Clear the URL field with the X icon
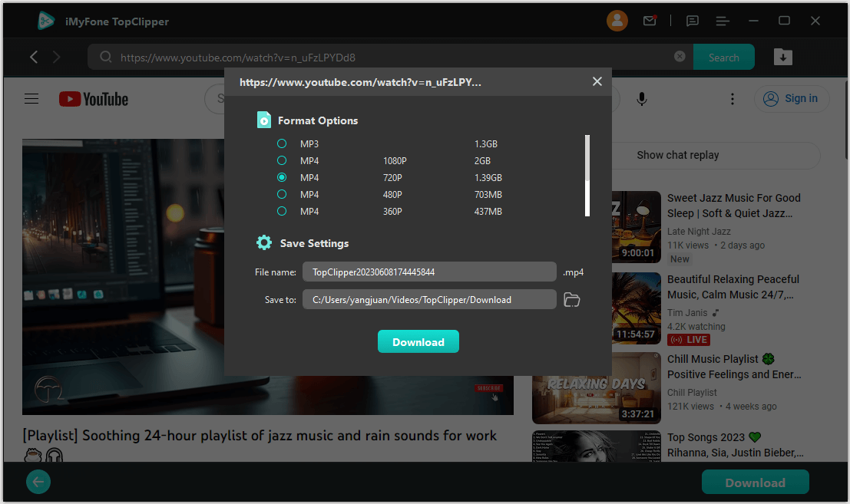The width and height of the screenshot is (850, 504). pos(680,57)
